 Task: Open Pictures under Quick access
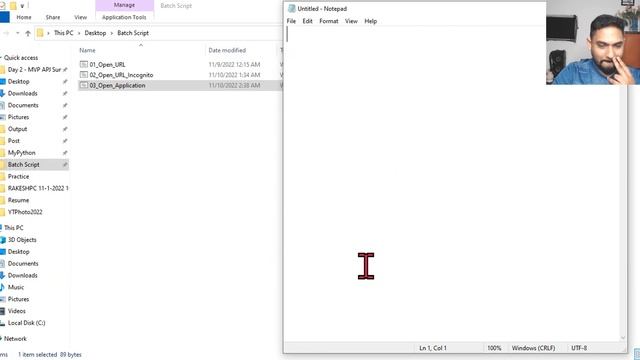coord(18,117)
